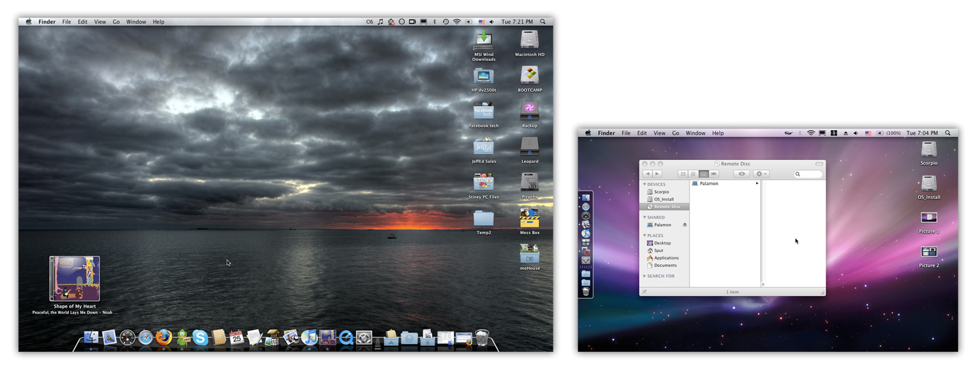Open the Go menu in the right menu bar

coord(675,133)
